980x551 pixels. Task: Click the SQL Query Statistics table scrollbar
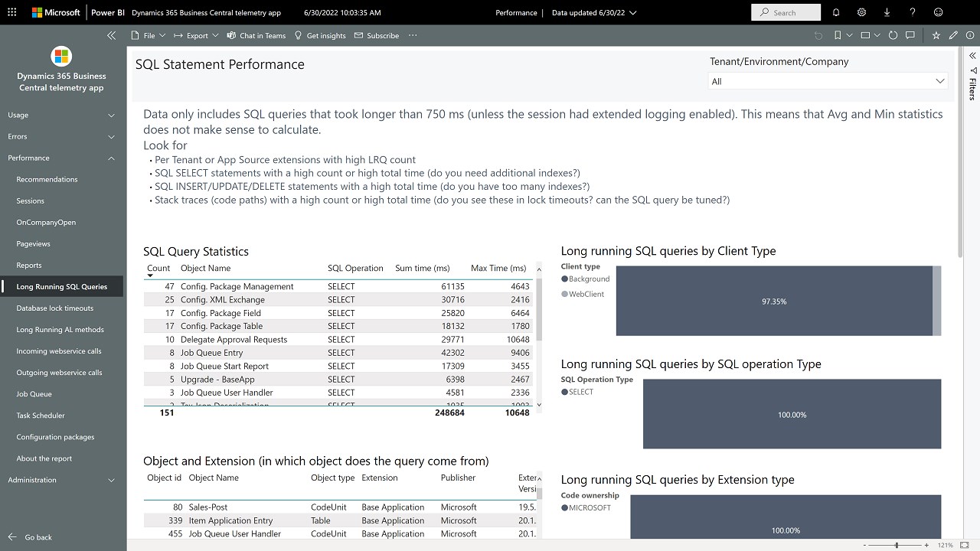539,310
